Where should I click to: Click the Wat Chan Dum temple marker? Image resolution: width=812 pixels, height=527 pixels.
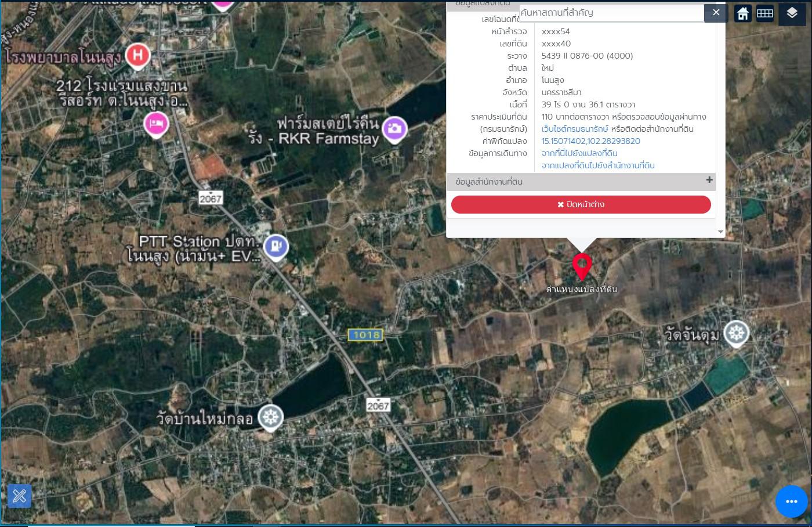point(737,333)
